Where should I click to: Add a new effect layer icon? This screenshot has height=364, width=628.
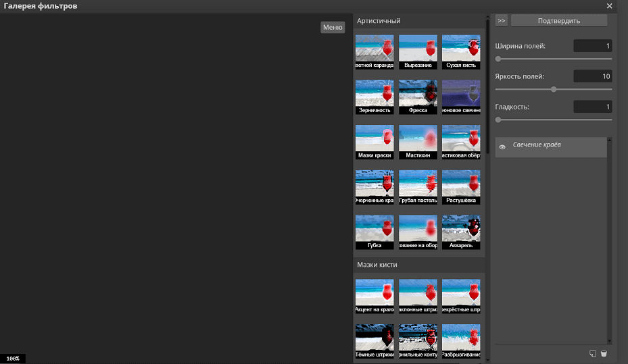tap(593, 354)
